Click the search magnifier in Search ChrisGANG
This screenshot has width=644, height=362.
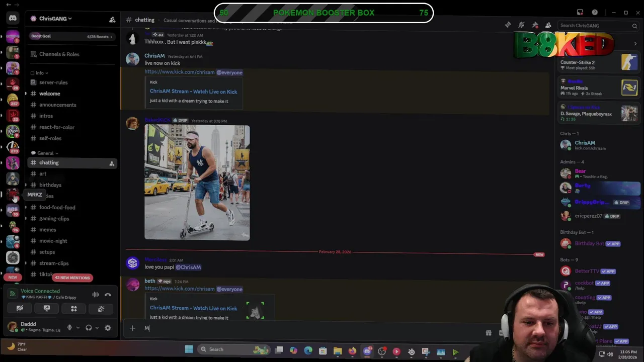634,26
